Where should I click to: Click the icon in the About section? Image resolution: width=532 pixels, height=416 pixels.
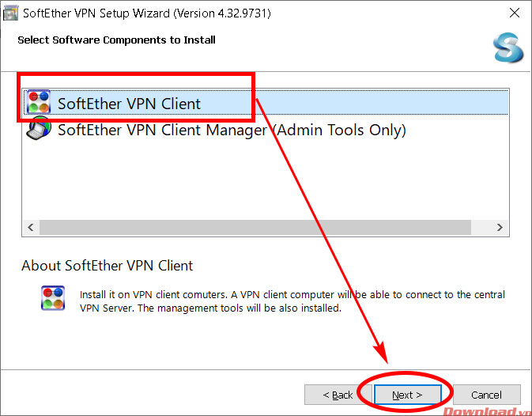53,299
